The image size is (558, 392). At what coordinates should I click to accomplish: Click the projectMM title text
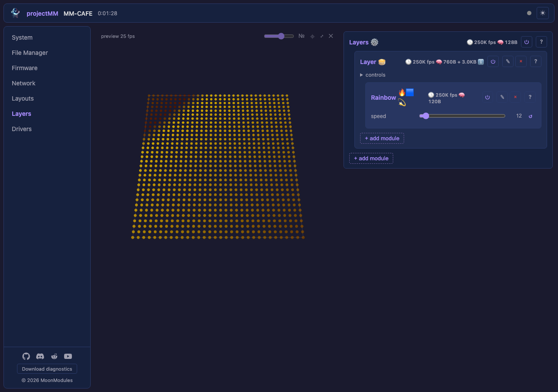(x=42, y=14)
